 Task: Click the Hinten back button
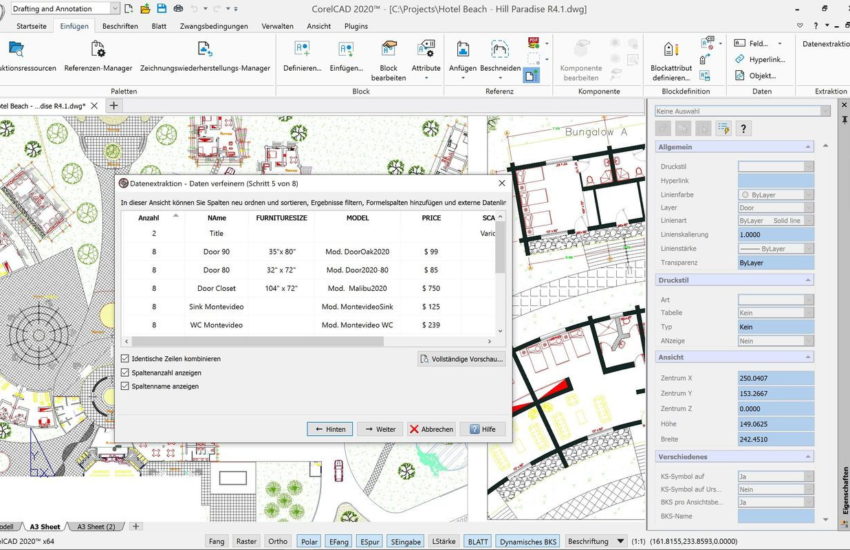(330, 429)
